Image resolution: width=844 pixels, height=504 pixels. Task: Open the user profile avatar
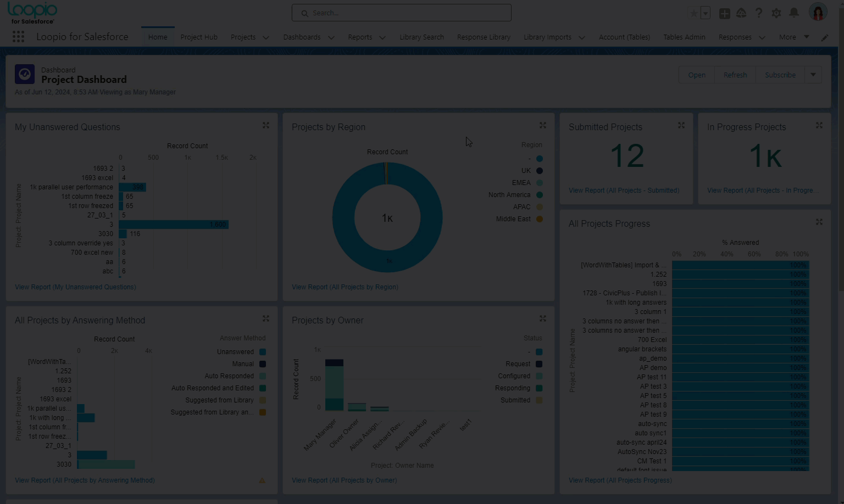tap(818, 12)
